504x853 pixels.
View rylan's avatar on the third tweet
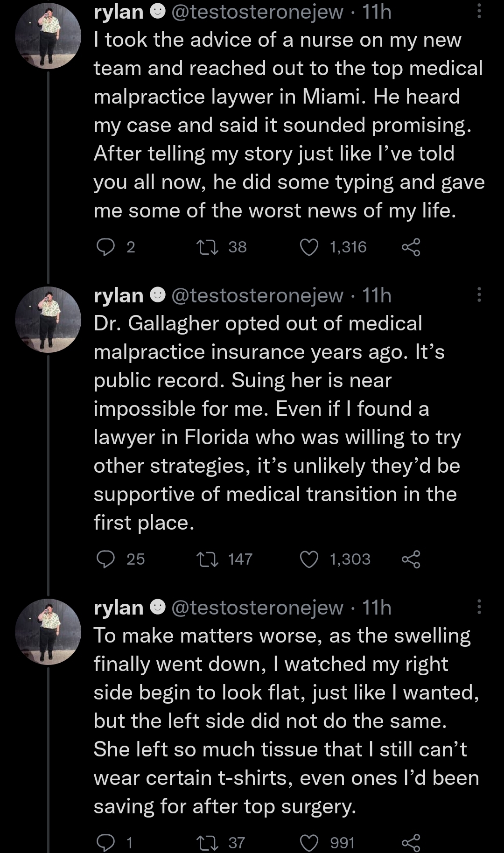point(48,632)
